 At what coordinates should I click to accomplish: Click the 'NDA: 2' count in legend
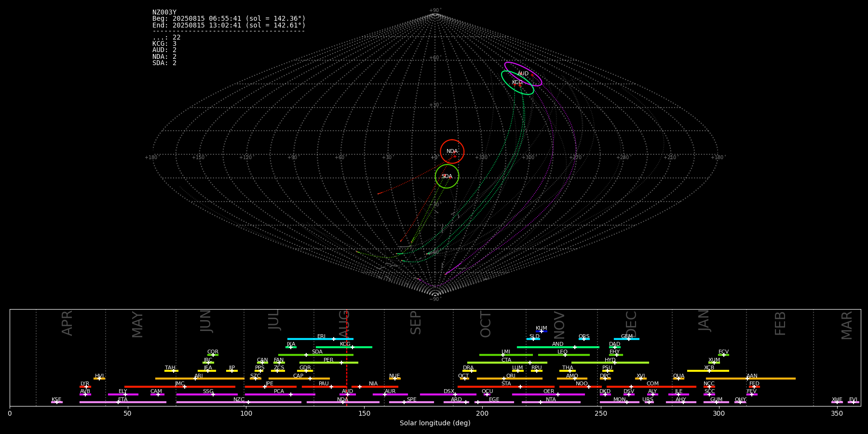[x=164, y=57]
